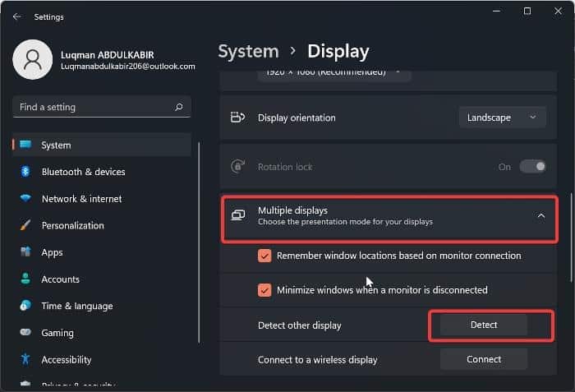Open Personalization settings
The height and width of the screenshot is (392, 575).
point(102,225)
